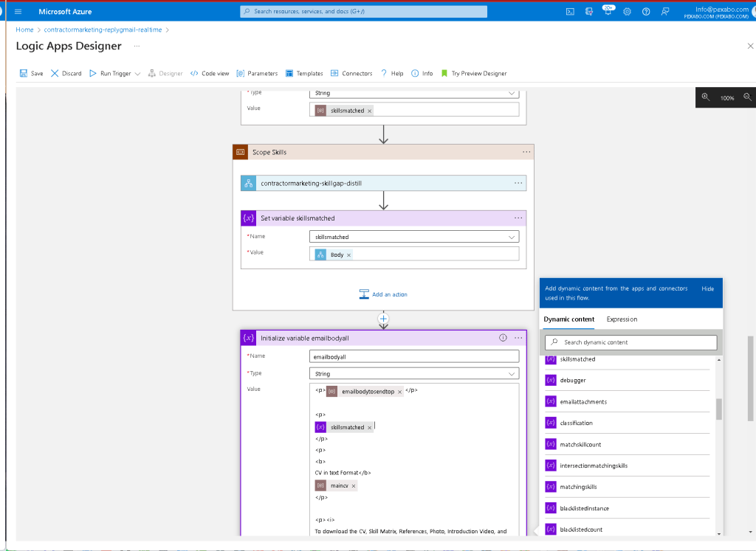Screen dimensions: 756x551
Task: Open the Info toolbar item
Action: (422, 73)
